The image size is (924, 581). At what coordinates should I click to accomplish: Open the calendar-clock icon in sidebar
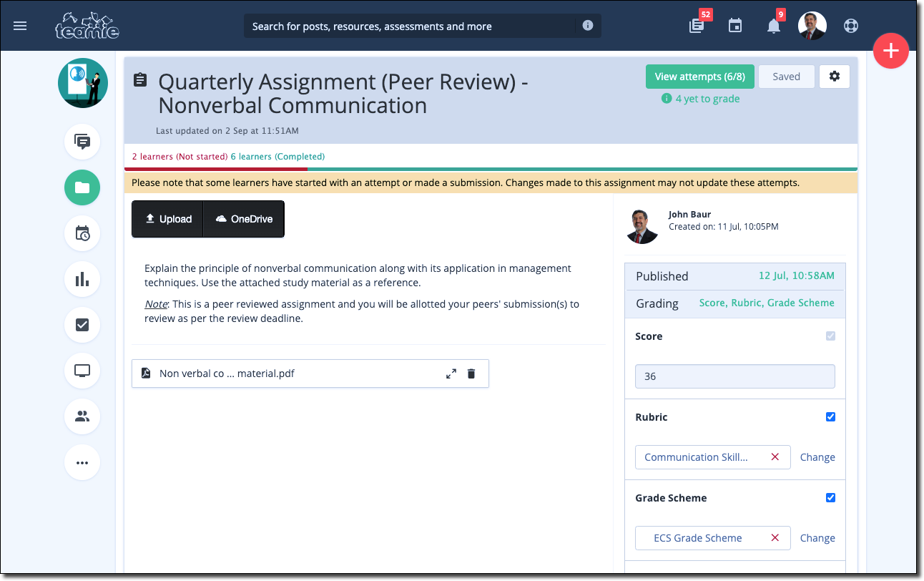(82, 233)
